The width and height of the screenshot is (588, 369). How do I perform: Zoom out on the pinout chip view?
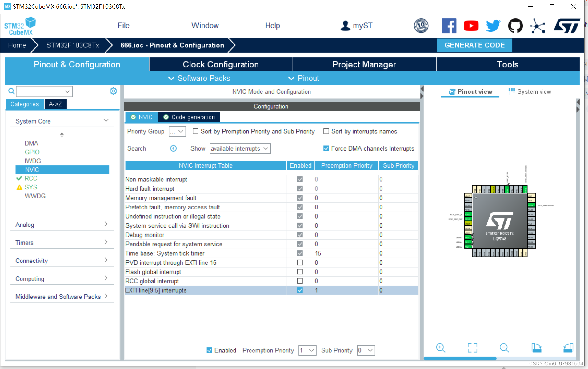(x=504, y=348)
